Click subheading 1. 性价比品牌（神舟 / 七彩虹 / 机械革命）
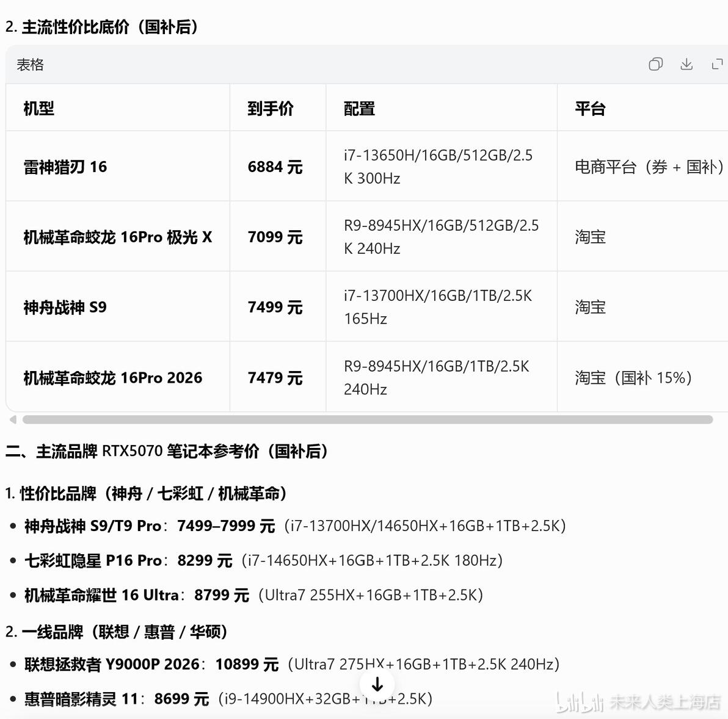 point(146,493)
